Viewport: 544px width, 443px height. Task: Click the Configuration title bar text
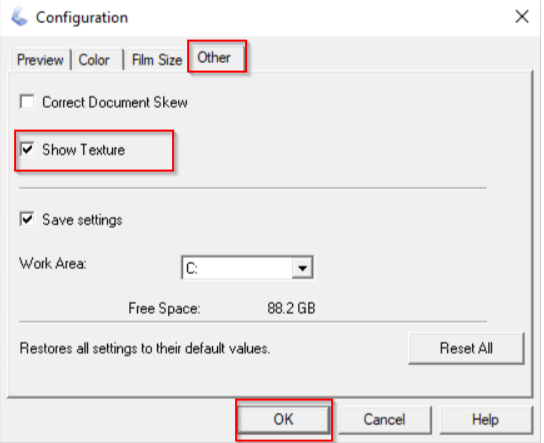pyautogui.click(x=82, y=18)
